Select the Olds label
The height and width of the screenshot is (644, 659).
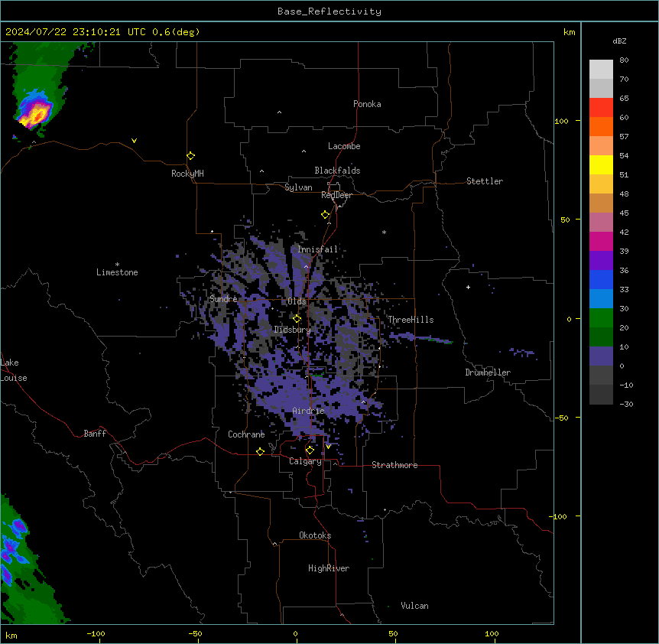coord(297,301)
